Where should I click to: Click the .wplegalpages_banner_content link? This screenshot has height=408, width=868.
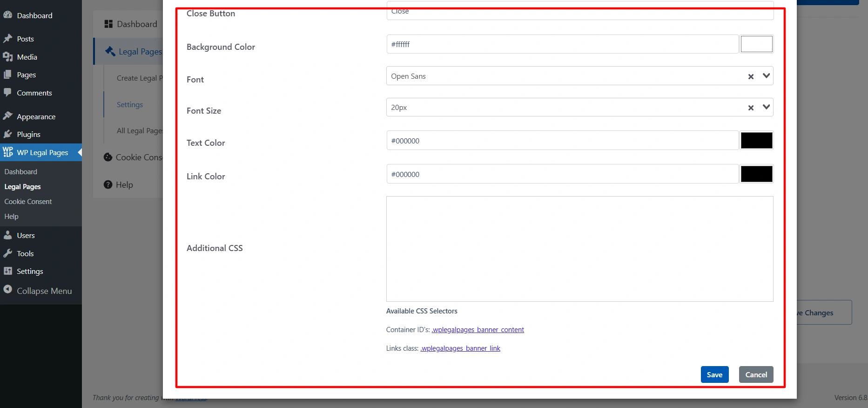478,330
